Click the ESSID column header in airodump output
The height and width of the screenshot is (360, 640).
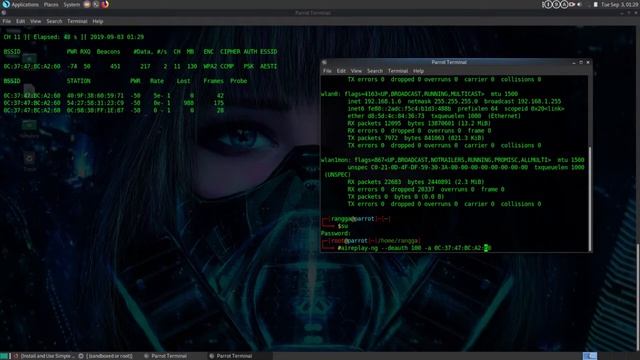coord(268,52)
